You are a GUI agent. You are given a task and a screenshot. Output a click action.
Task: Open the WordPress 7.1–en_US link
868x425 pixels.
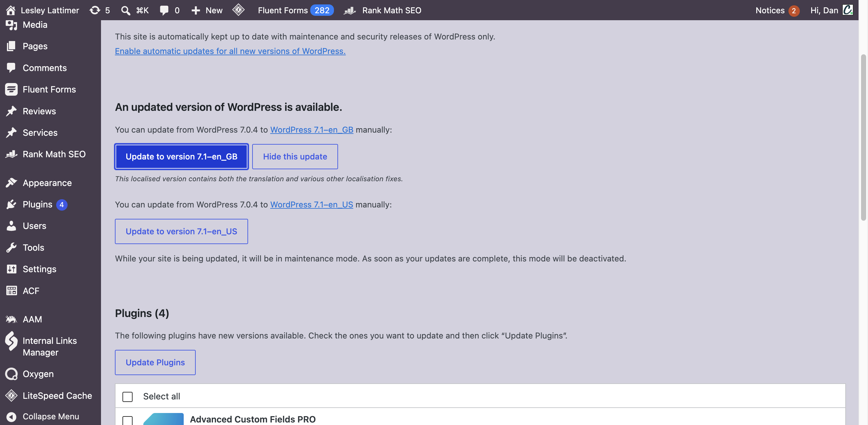[312, 205]
